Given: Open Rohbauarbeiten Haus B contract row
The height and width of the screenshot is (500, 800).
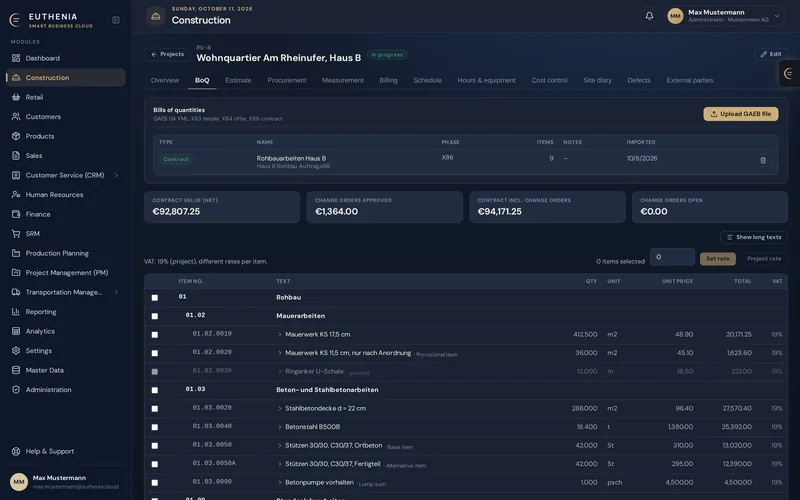Looking at the screenshot, I should click(x=466, y=162).
